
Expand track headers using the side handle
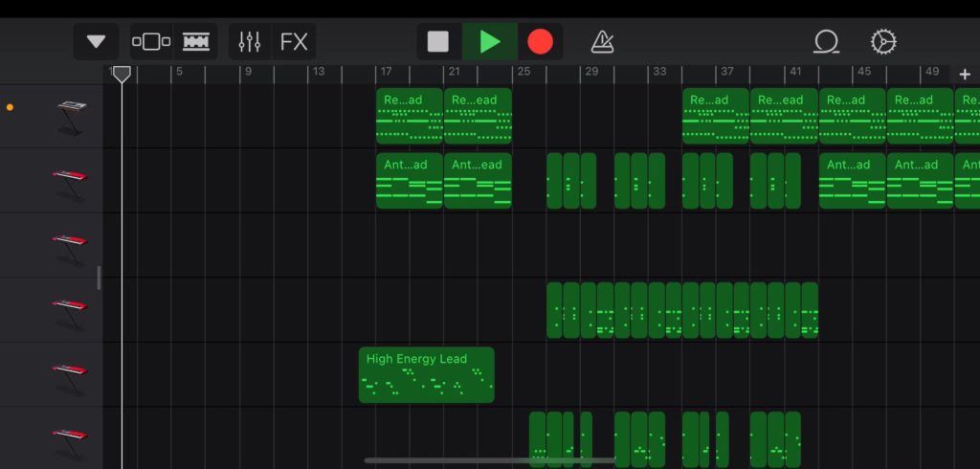tap(99, 278)
